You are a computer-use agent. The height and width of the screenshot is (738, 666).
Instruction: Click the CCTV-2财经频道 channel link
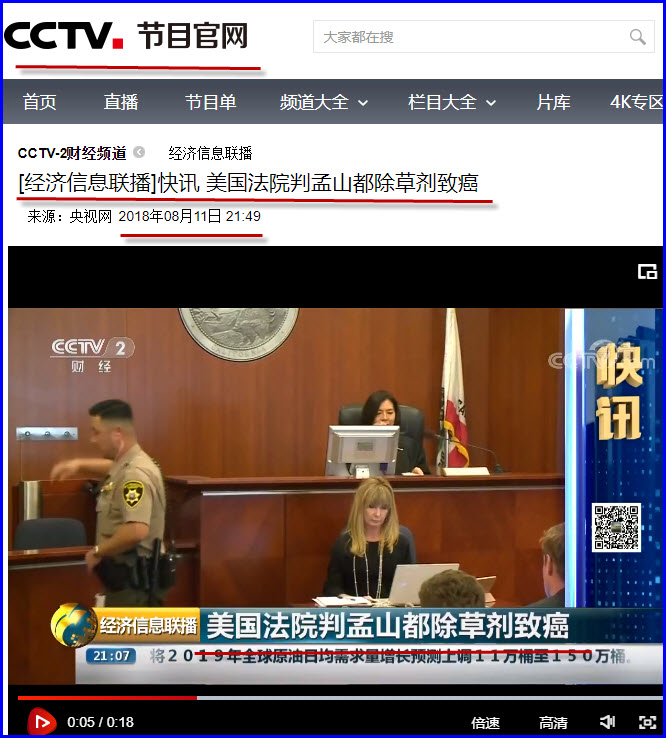point(72,153)
